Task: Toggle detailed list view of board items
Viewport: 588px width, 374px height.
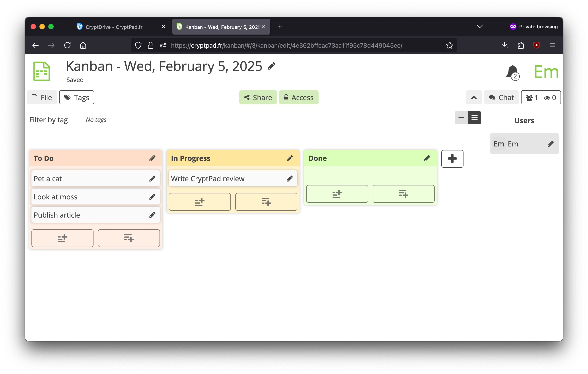Action: click(474, 117)
